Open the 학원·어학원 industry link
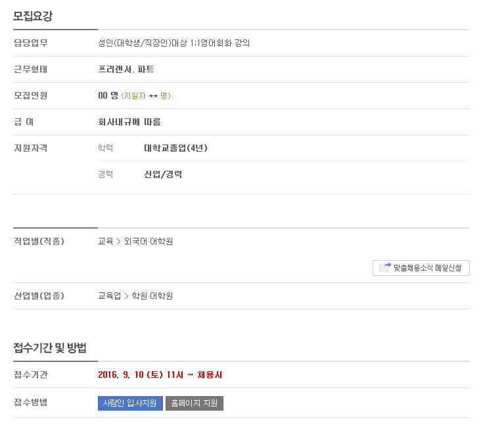This screenshot has width=504, height=427. (x=152, y=296)
